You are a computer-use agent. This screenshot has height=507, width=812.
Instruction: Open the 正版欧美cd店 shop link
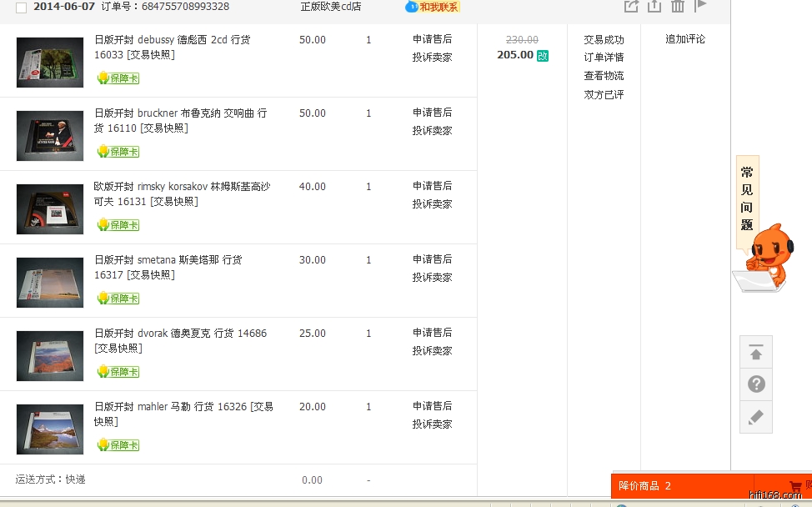pyautogui.click(x=331, y=7)
